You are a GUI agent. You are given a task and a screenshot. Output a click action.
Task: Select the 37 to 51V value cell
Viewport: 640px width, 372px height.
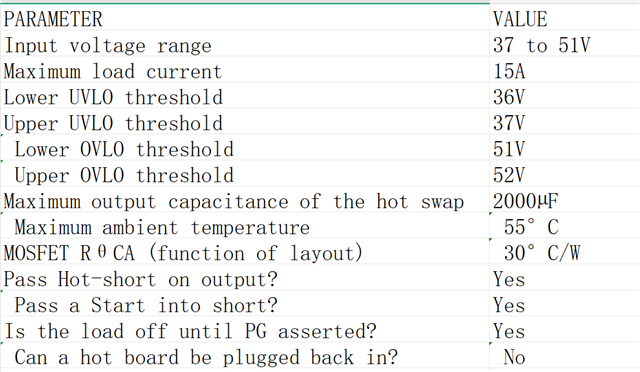point(564,43)
